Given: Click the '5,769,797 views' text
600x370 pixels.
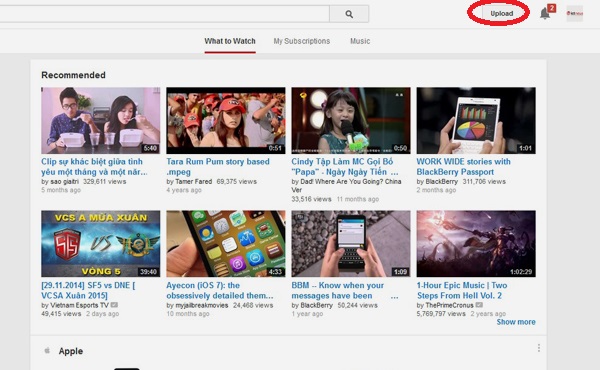Looking at the screenshot, I should click(x=441, y=314).
